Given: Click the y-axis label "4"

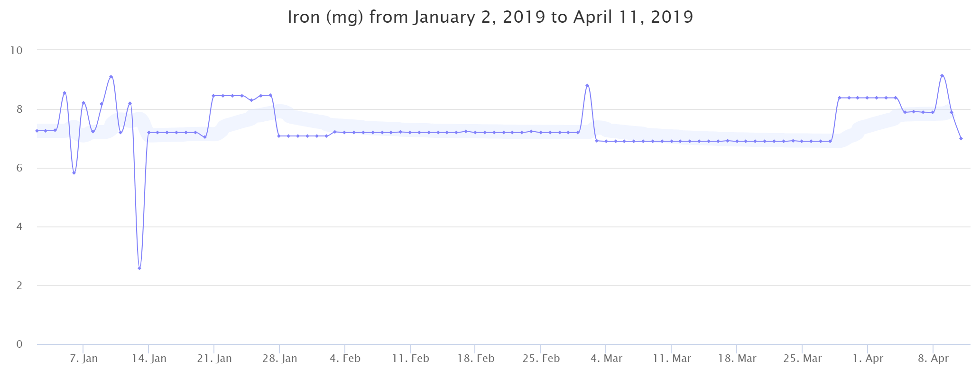Looking at the screenshot, I should [x=19, y=227].
